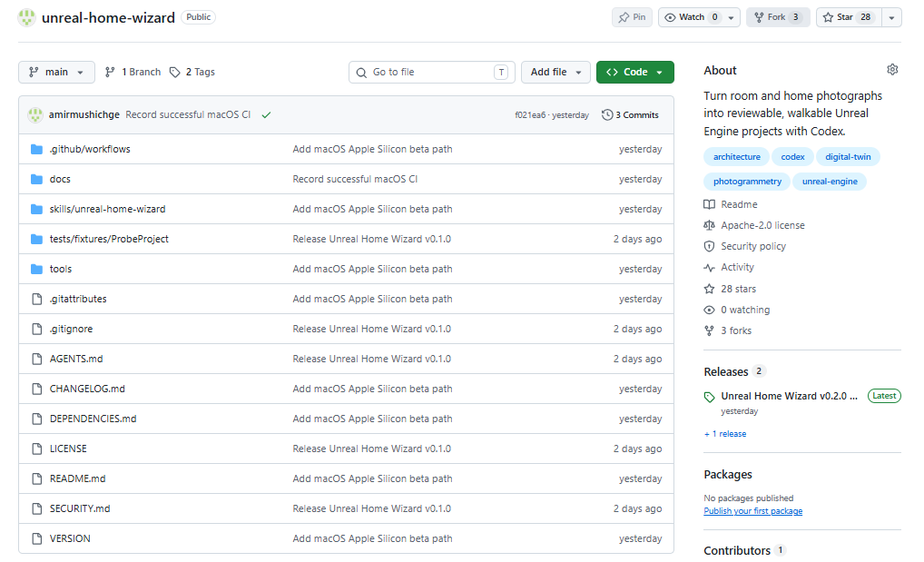Open the codex topic tag
924x562 pixels.
pyautogui.click(x=792, y=157)
